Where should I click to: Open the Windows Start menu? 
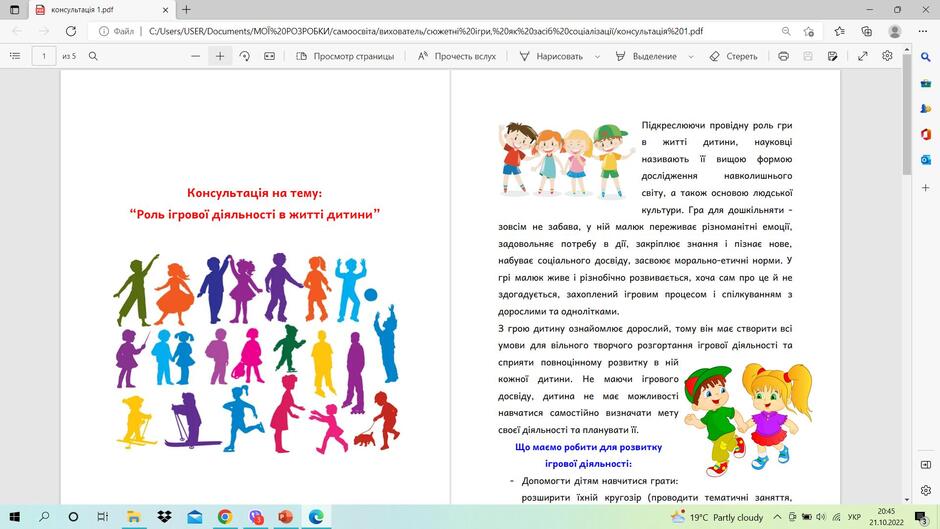click(x=14, y=516)
